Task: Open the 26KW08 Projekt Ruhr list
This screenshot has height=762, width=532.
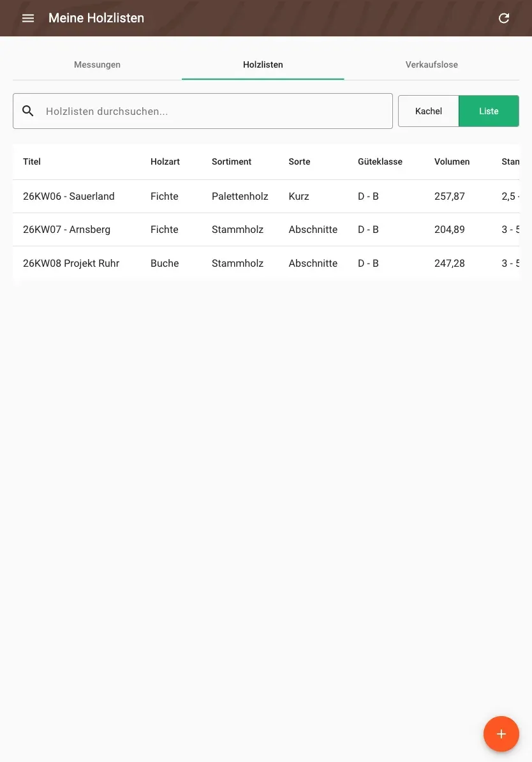Action: 71,264
